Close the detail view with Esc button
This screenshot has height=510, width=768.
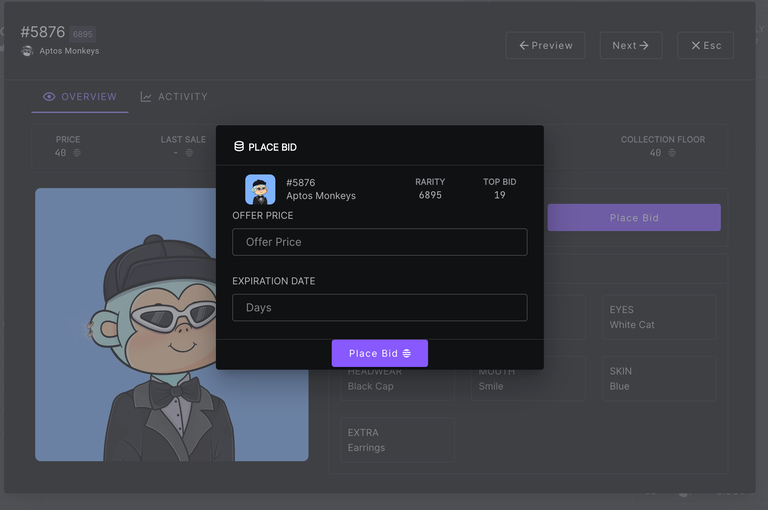(x=705, y=45)
